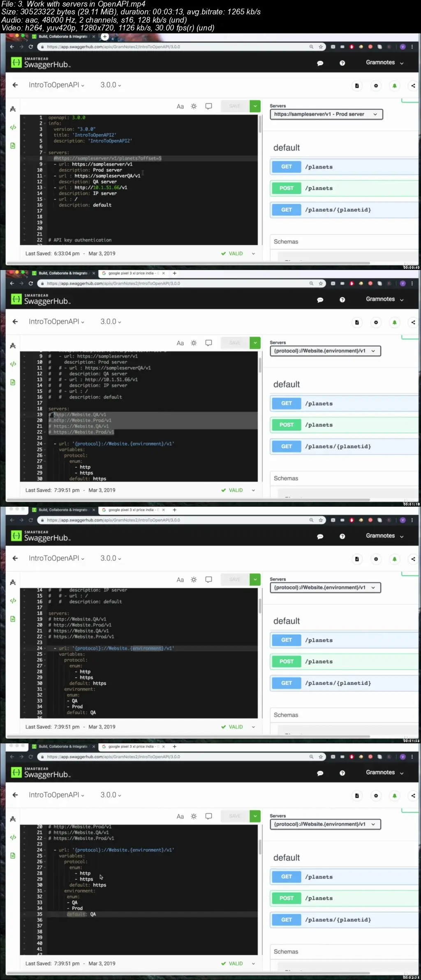The image size is (421, 980).
Task: Click the SwaggerHub logo in the 00:00:40 frame
Action: coord(41,63)
